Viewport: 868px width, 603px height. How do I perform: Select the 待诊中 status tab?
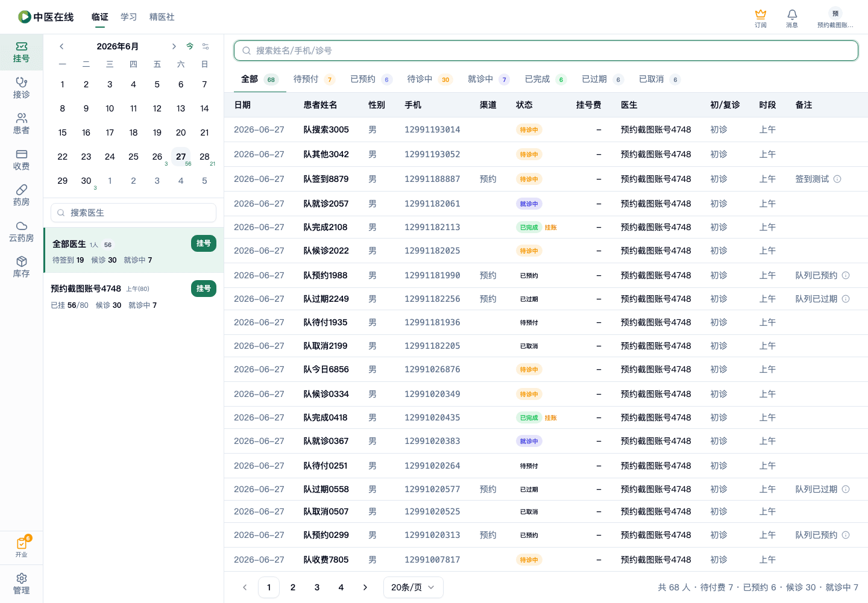(x=430, y=79)
